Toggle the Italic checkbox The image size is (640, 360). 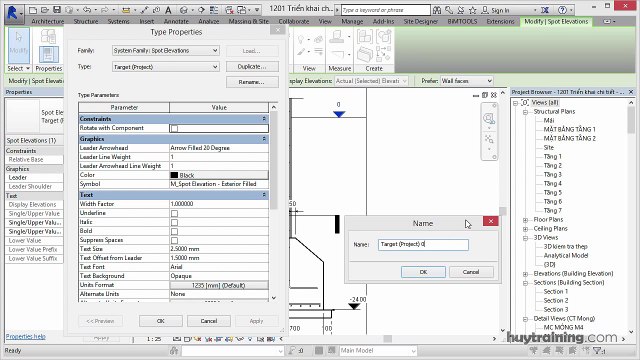pyautogui.click(x=174, y=222)
